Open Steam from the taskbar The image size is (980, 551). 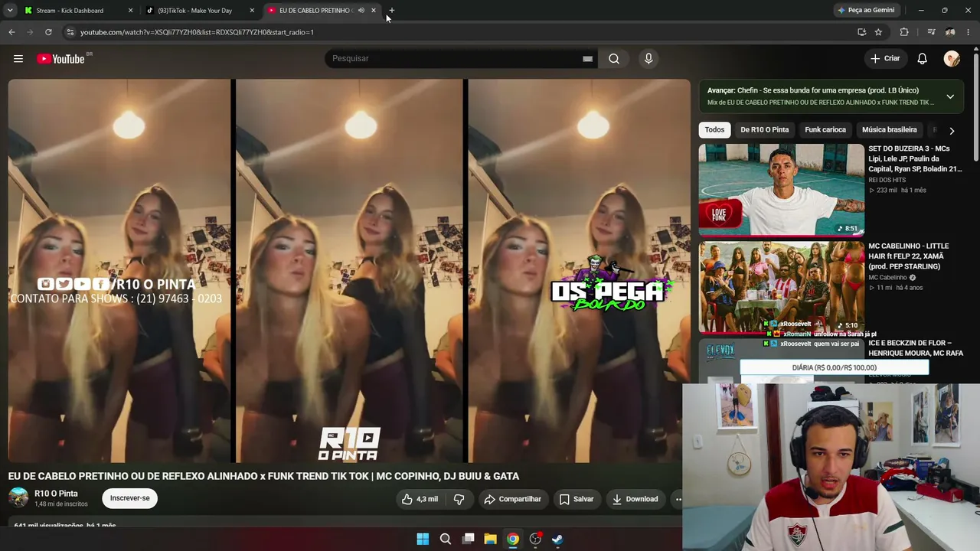(x=557, y=539)
